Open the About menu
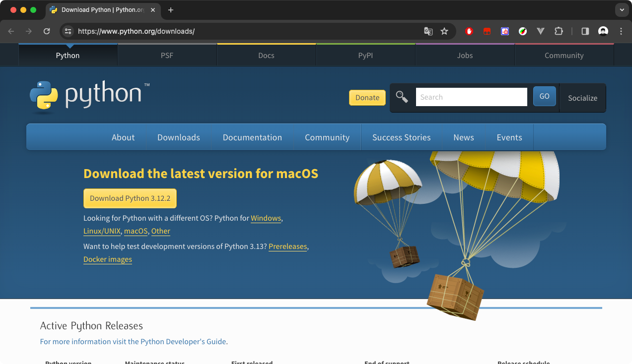The height and width of the screenshot is (364, 632). tap(123, 137)
